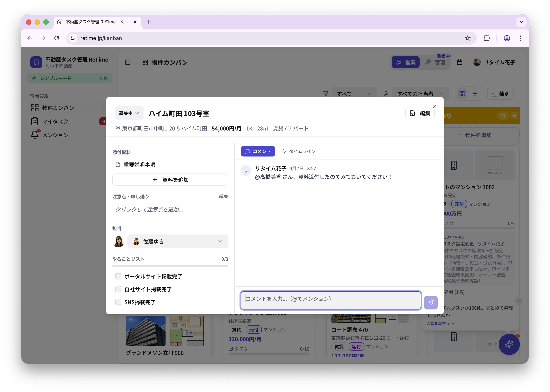The image size is (550, 392).
Task: Click 佐藤ゆき large avatar photo
Action: pos(119,241)
